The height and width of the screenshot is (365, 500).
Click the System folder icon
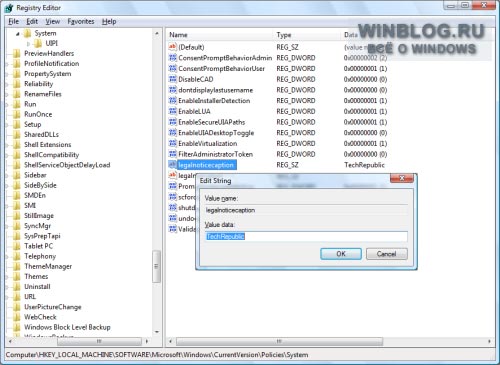pyautogui.click(x=28, y=33)
